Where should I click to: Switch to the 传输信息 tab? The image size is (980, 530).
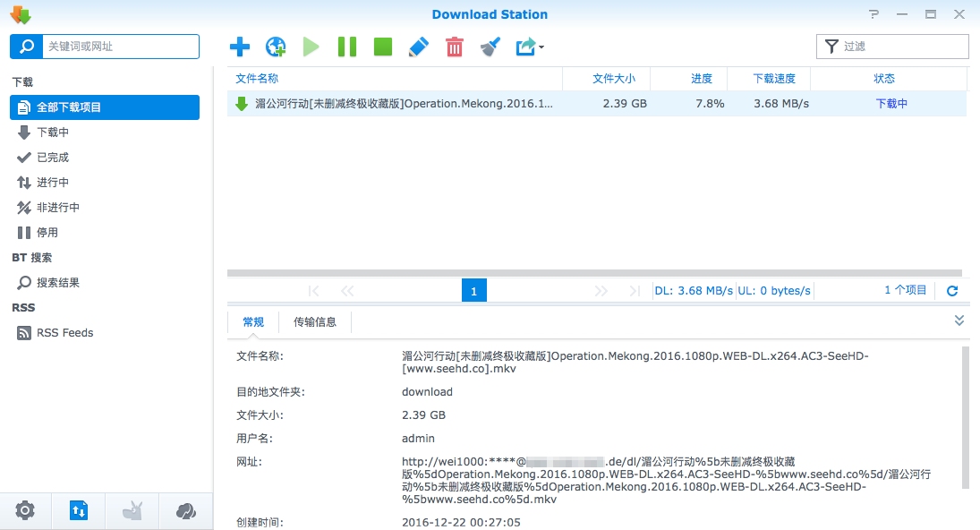point(315,322)
